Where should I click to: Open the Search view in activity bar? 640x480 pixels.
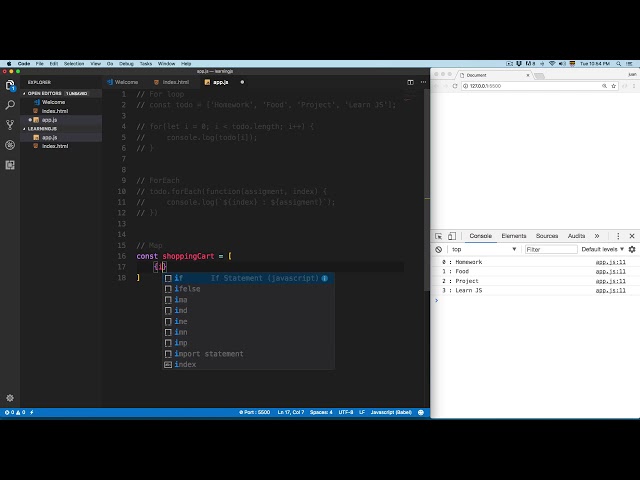[x=10, y=105]
